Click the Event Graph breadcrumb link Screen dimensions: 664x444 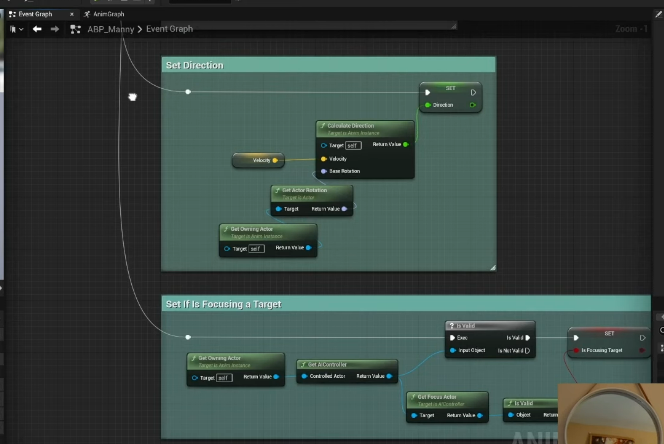(x=170, y=29)
